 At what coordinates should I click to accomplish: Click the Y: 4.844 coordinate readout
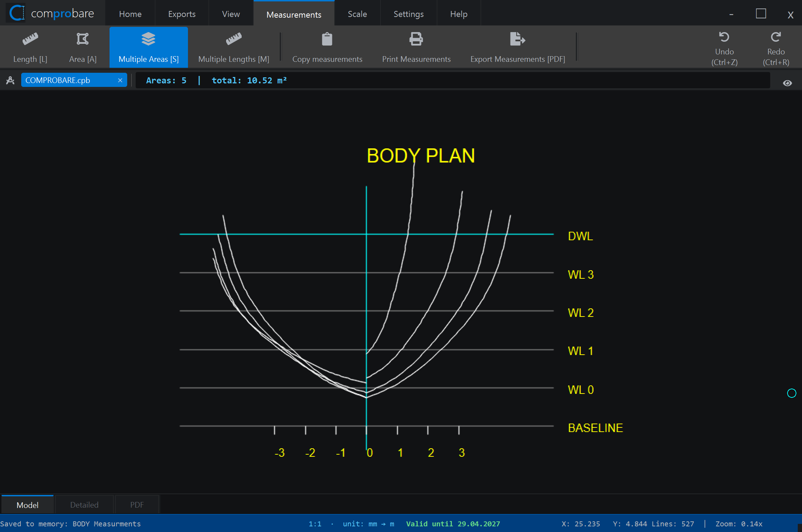point(630,524)
